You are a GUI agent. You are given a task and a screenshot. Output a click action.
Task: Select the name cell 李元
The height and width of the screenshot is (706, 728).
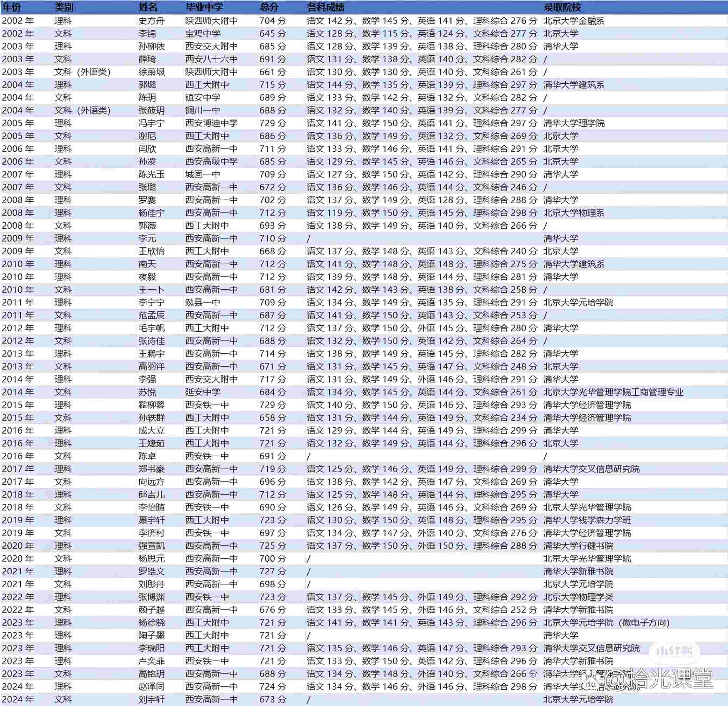click(147, 238)
